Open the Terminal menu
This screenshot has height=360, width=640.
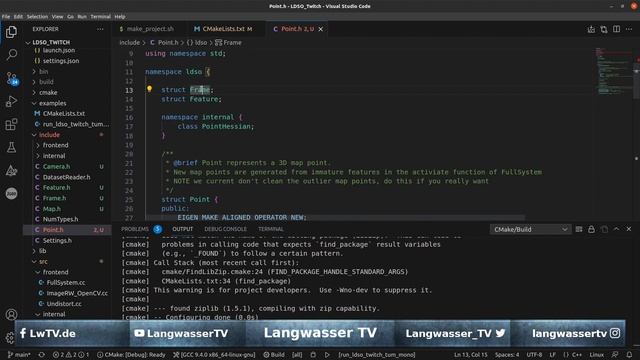100,17
